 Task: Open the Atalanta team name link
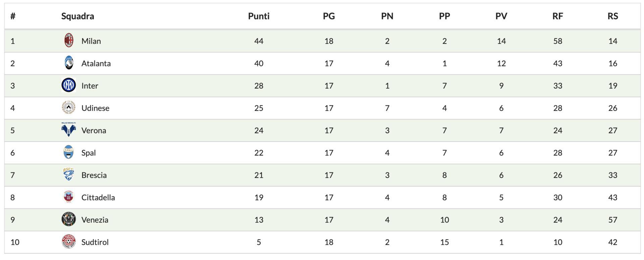pyautogui.click(x=96, y=63)
